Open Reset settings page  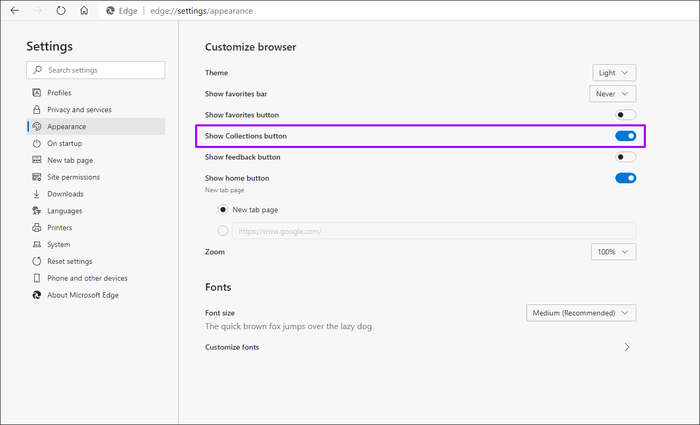(x=96, y=261)
